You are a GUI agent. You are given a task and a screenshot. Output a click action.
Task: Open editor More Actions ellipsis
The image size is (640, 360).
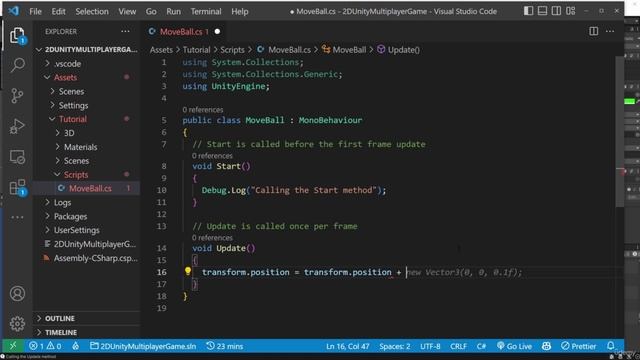(x=610, y=31)
